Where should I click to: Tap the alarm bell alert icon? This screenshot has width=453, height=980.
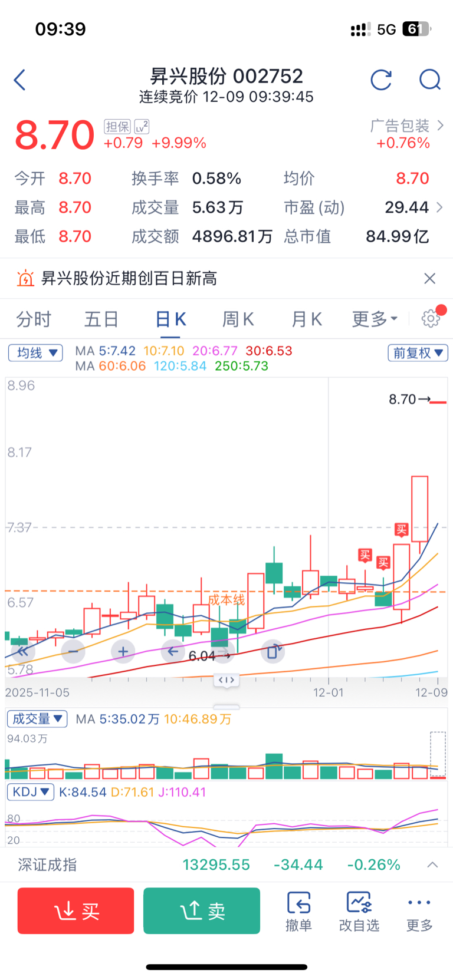(25, 278)
